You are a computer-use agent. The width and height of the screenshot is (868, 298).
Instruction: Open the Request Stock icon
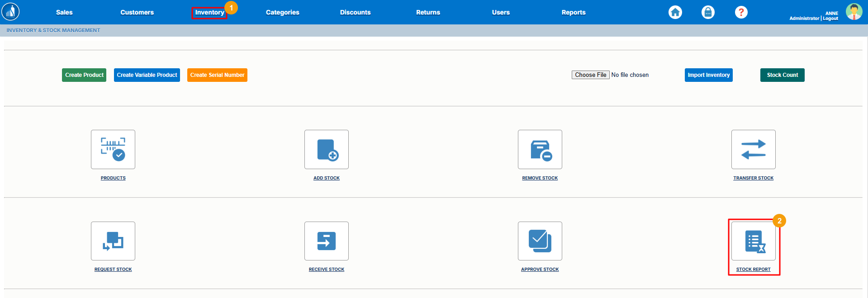[x=113, y=241]
